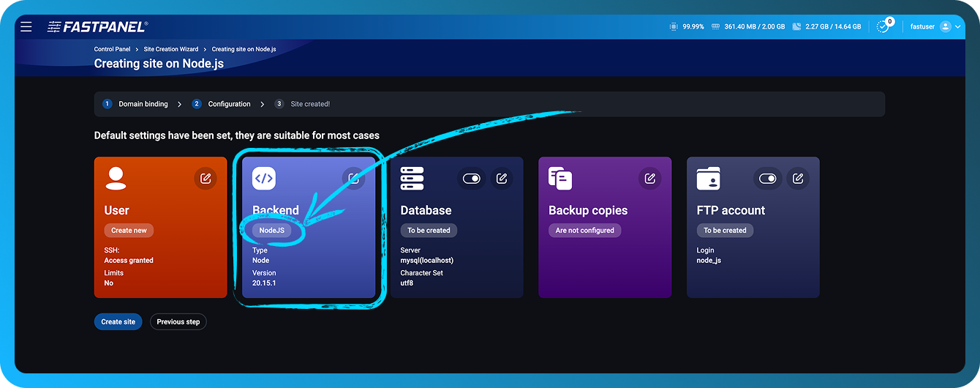Open Site Creation Wizard breadcrumb

pos(171,49)
